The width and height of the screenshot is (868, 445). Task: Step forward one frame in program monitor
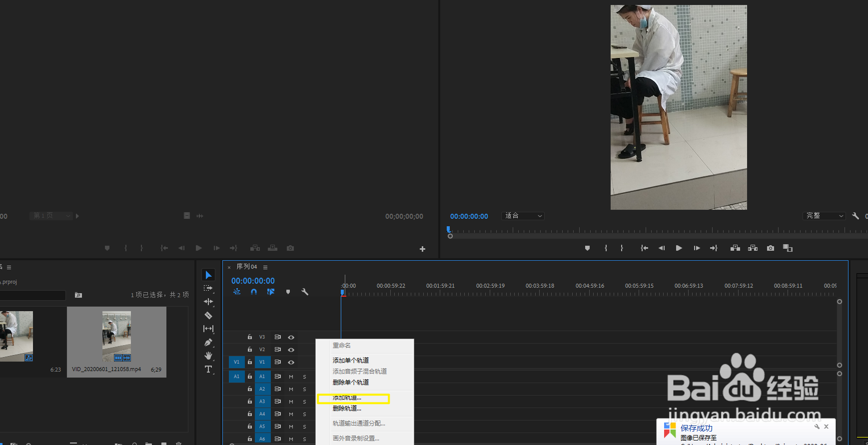[697, 248]
